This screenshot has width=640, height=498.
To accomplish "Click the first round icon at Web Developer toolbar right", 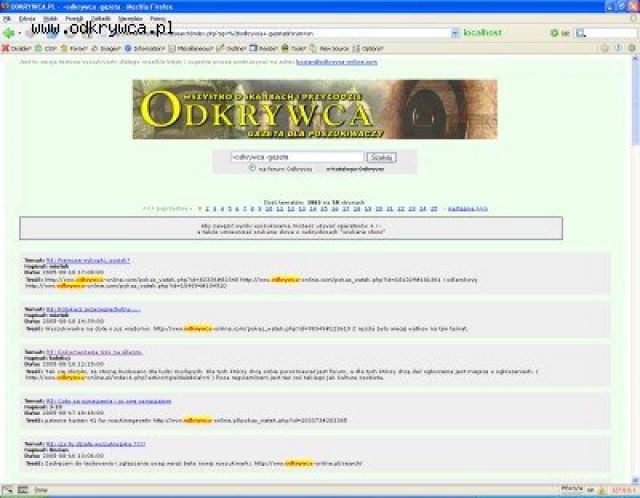I will pyautogui.click(x=604, y=48).
